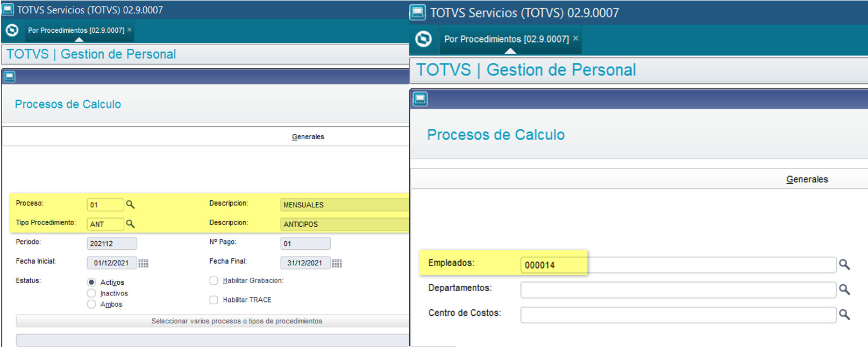Click the Descripcion field showing ANTICIPOS
The width and height of the screenshot is (868, 347).
click(x=345, y=224)
